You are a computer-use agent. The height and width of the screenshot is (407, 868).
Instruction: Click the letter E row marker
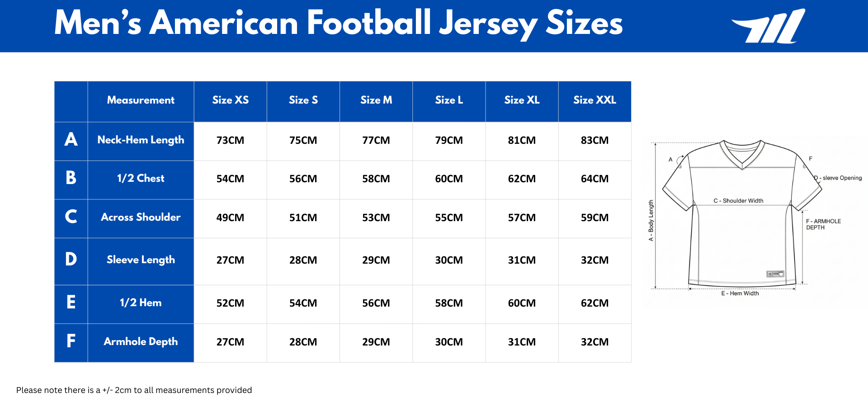click(x=71, y=303)
